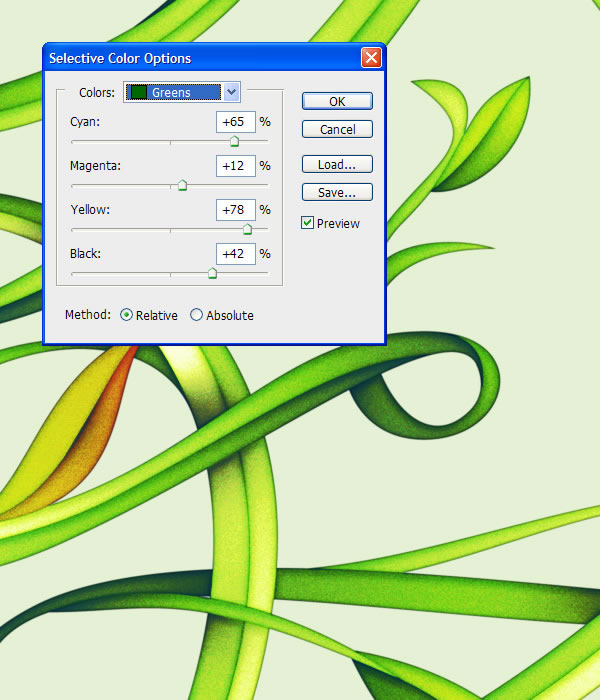Click the Yellow slider handle

coord(247,229)
